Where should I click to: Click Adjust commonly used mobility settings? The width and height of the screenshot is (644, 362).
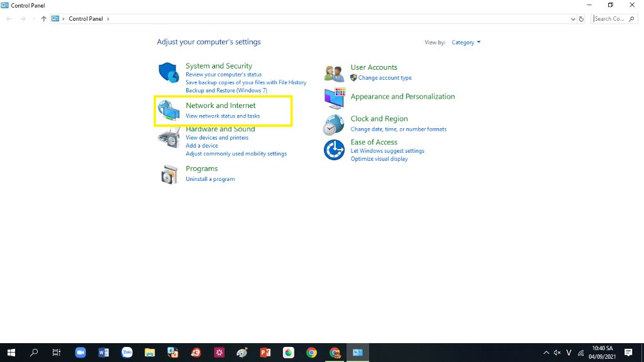coord(236,154)
